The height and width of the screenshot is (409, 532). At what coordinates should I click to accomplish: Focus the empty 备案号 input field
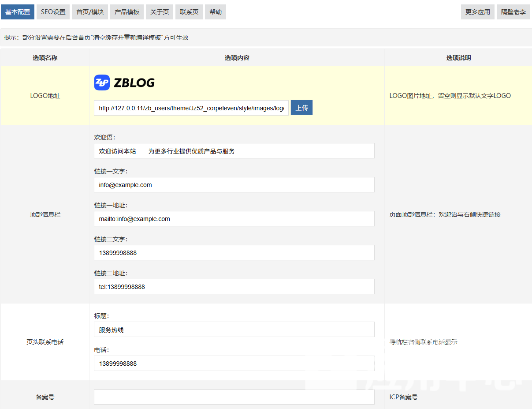click(234, 397)
